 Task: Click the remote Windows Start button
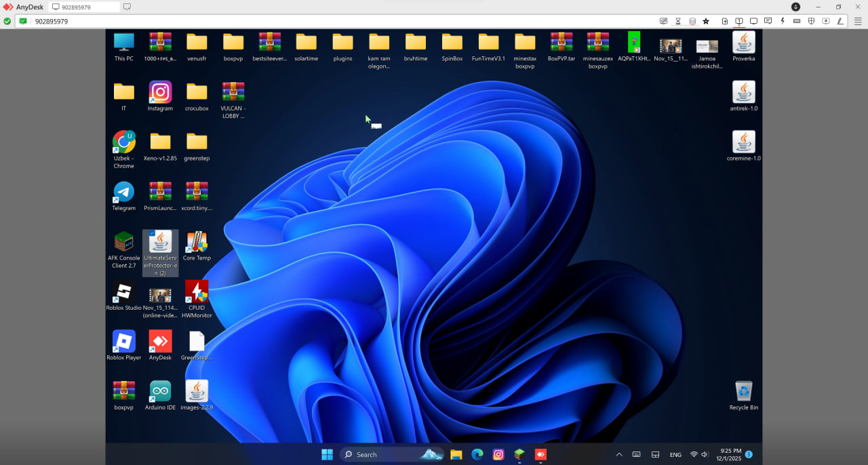tap(327, 455)
